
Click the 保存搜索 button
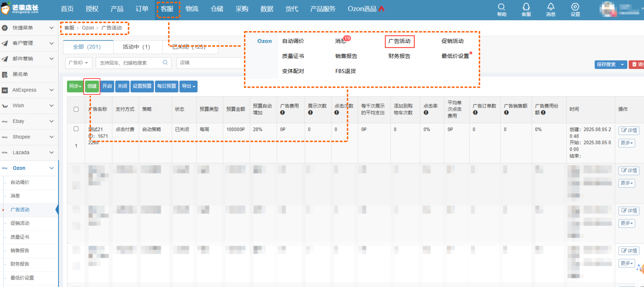tap(606, 65)
